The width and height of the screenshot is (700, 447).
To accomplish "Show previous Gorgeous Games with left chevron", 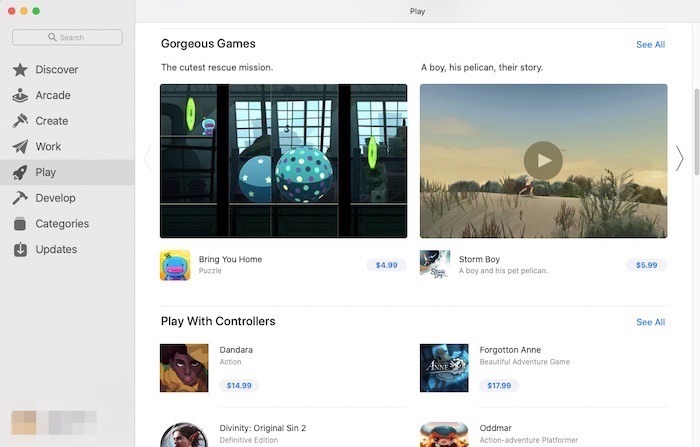I will [x=148, y=159].
